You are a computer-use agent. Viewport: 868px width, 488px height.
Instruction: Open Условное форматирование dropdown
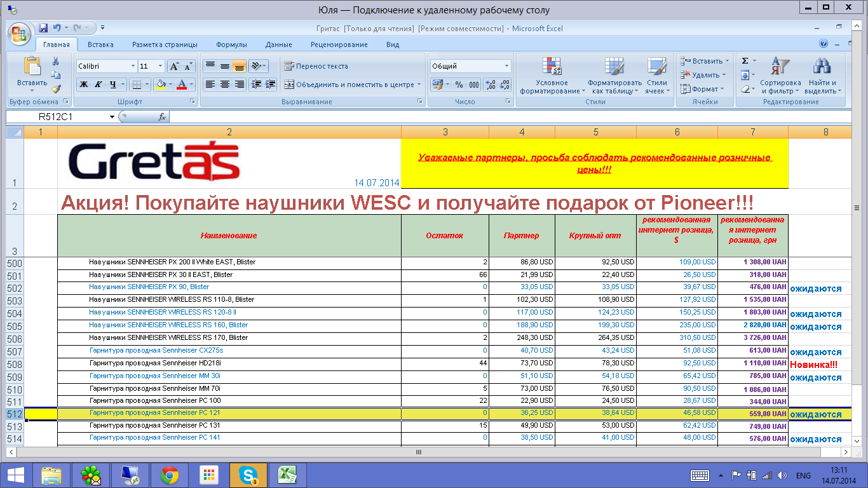[552, 76]
